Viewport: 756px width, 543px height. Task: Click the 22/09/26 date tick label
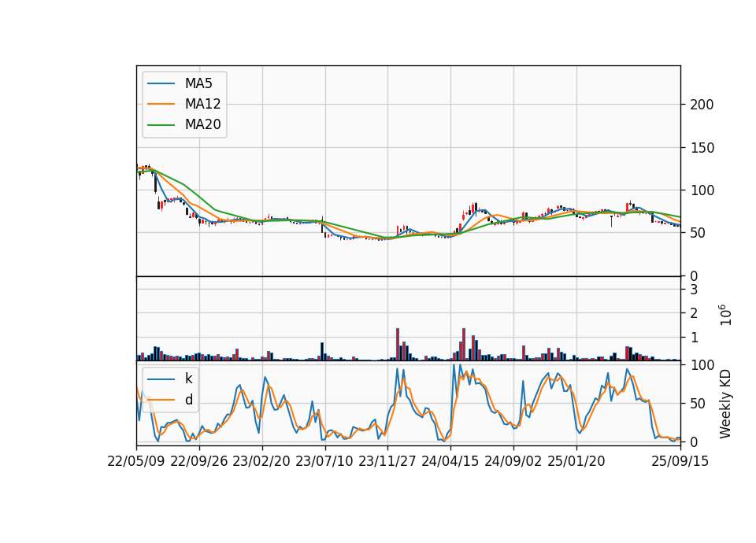pos(199,461)
